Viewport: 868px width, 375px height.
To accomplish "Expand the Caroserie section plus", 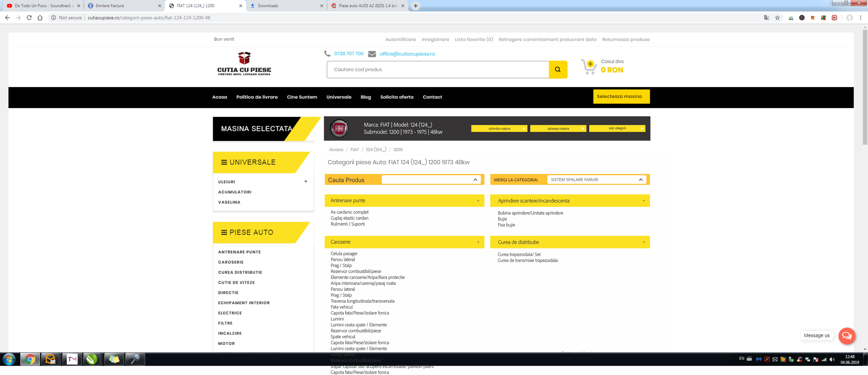I will tap(478, 242).
